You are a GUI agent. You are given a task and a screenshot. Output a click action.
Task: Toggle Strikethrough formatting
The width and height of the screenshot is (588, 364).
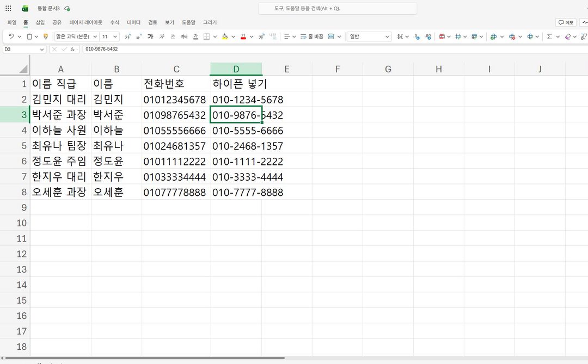[x=184, y=36]
